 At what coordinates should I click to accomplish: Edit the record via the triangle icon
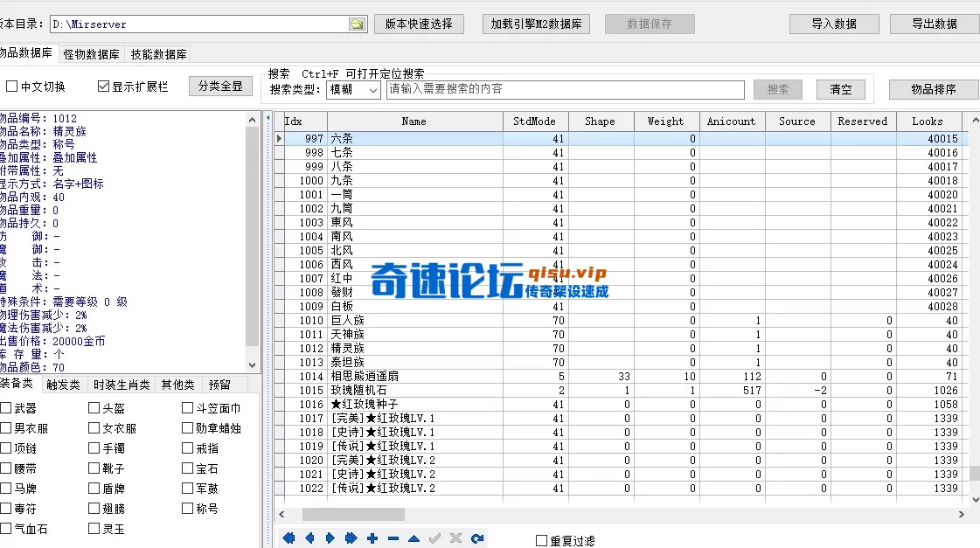(x=414, y=538)
